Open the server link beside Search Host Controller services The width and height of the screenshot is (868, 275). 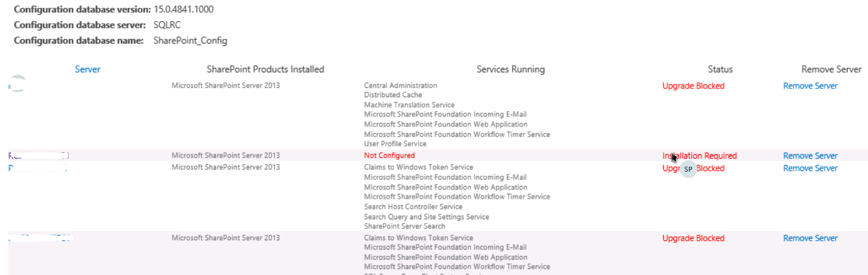[x=38, y=168]
